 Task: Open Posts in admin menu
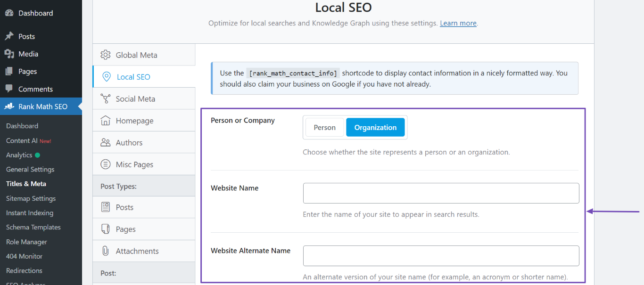[41, 36]
